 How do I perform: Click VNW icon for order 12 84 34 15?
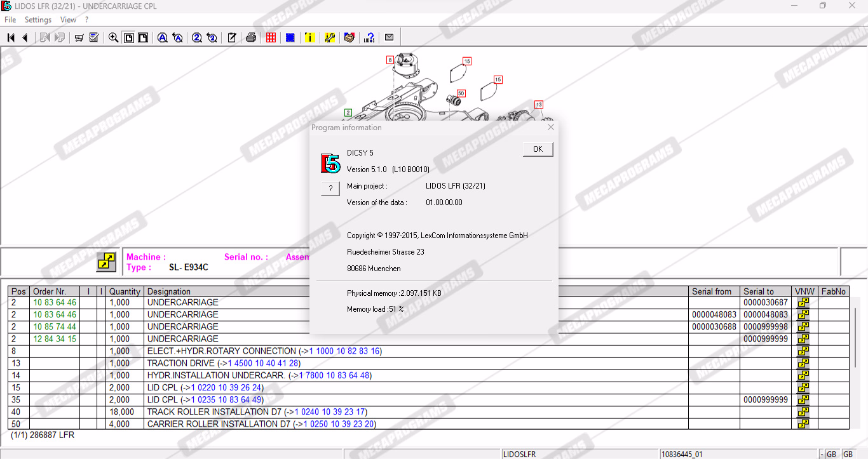click(803, 339)
